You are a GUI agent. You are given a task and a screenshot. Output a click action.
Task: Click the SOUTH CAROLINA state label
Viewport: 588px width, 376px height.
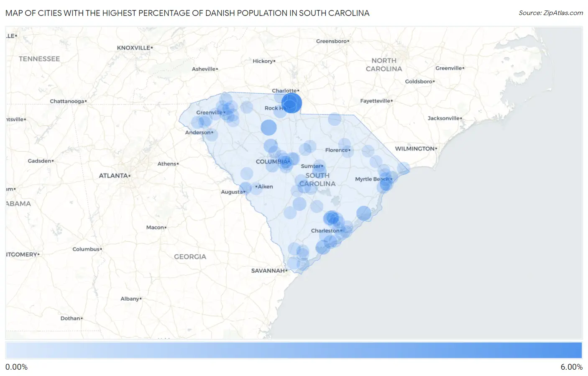click(317, 180)
